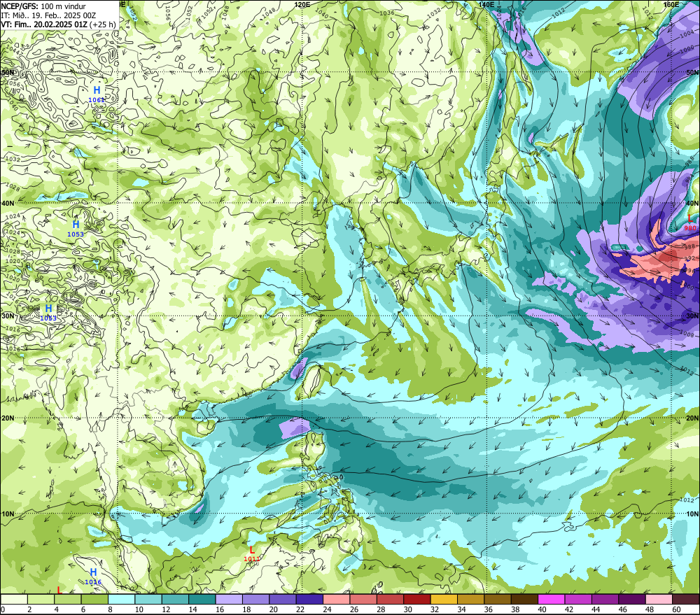Select the light purple 16–18 legend swatch
The image size is (700, 615).
(x=229, y=599)
